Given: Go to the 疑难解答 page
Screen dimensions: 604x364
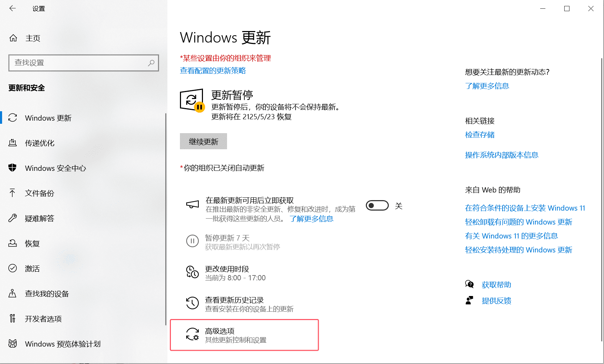Looking at the screenshot, I should pos(40,218).
